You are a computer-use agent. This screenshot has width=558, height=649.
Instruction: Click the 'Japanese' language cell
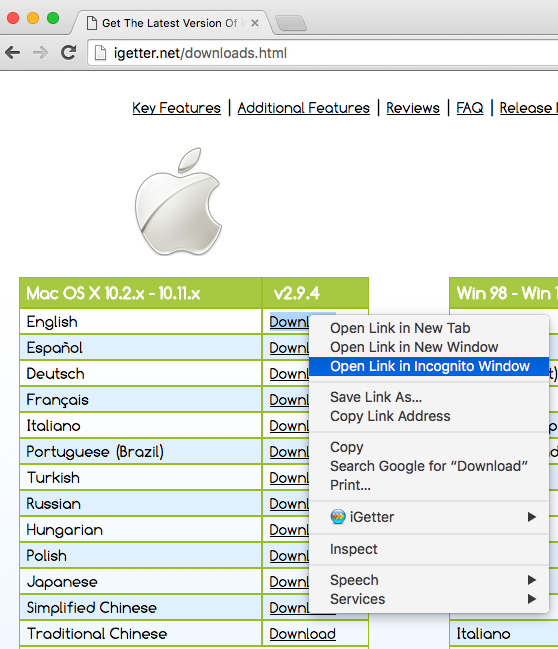point(141,582)
